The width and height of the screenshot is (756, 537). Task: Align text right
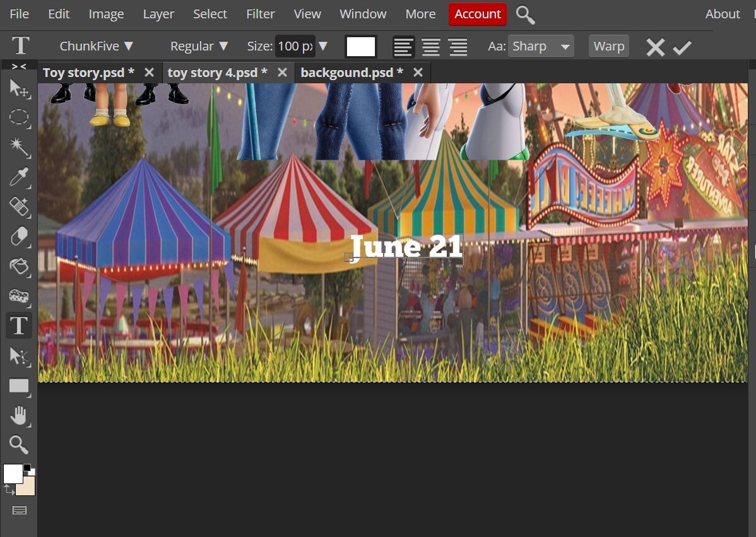(x=458, y=47)
